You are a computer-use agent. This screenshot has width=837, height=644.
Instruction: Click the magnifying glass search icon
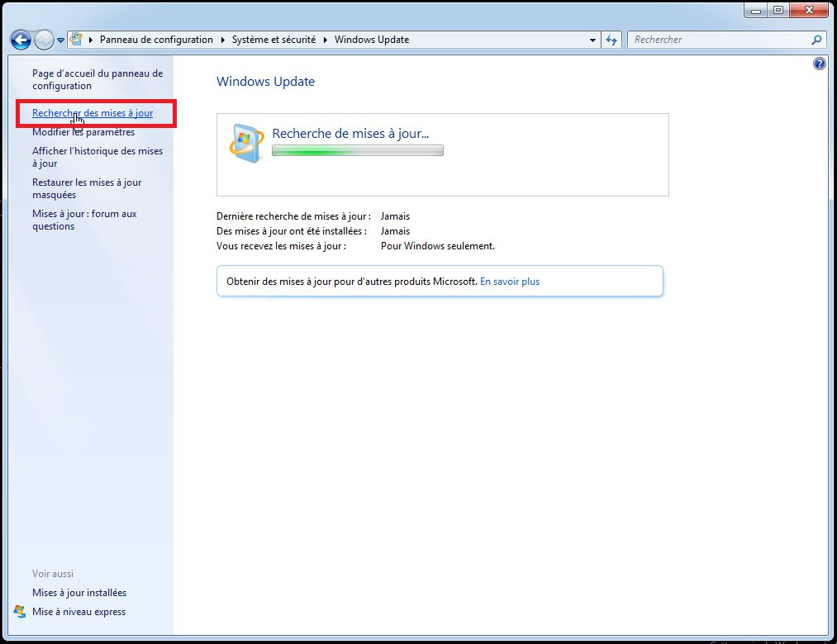(816, 40)
